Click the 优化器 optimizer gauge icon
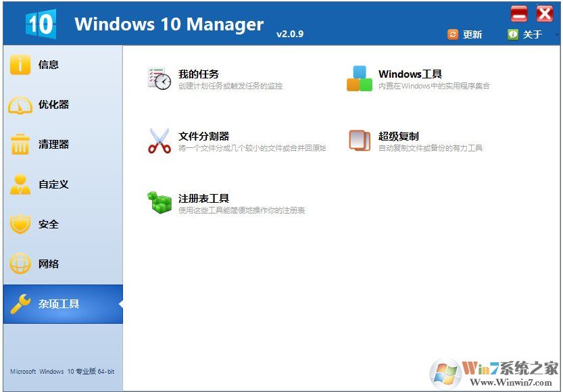Viewport: 563px width, 392px height. click(20, 105)
